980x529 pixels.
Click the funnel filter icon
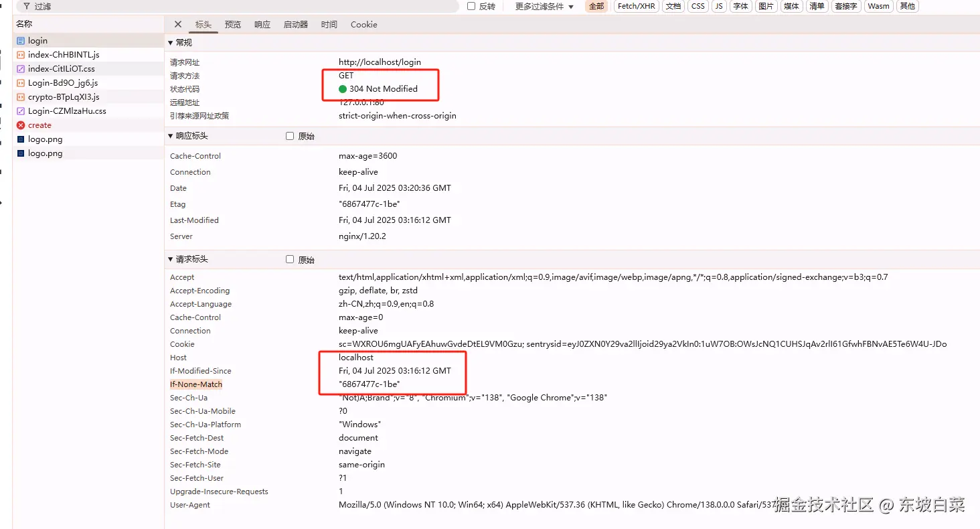[26, 6]
